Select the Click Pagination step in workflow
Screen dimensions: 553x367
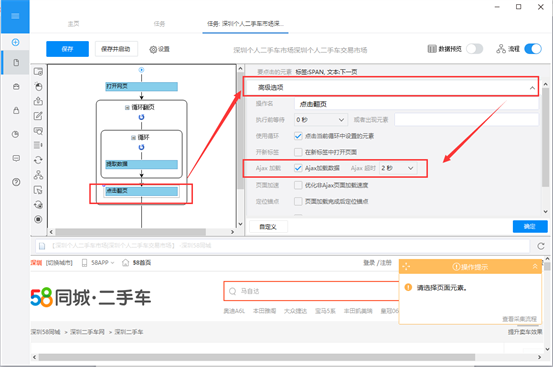point(141,191)
